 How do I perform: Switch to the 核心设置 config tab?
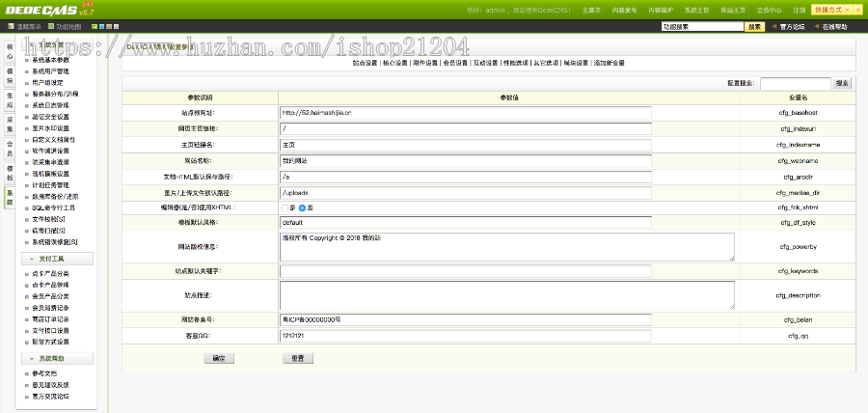[395, 63]
